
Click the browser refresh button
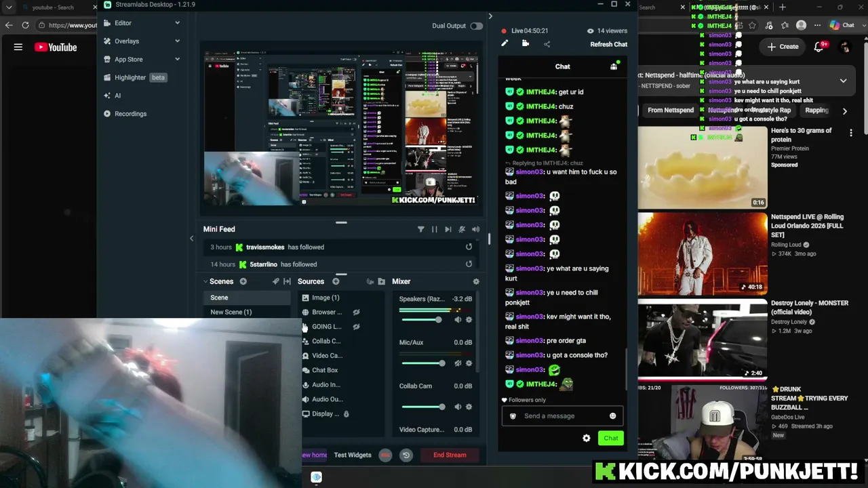click(25, 25)
